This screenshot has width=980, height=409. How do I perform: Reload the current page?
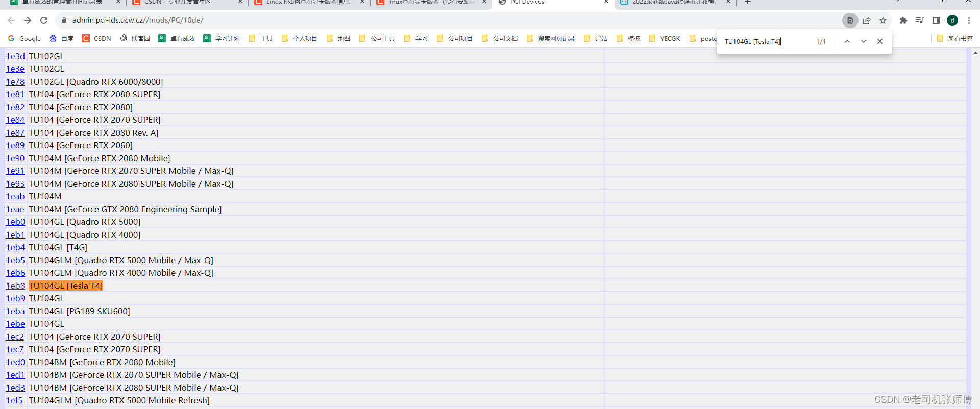[x=44, y=20]
